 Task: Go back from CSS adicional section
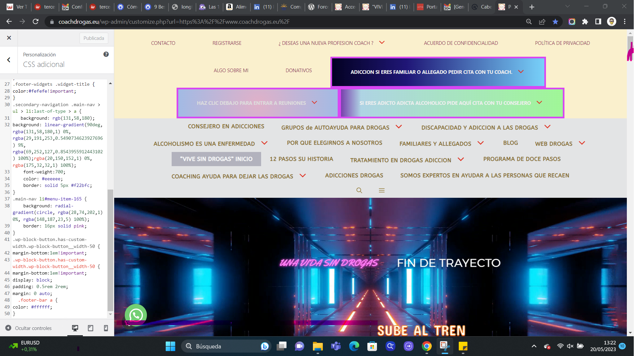click(x=9, y=60)
